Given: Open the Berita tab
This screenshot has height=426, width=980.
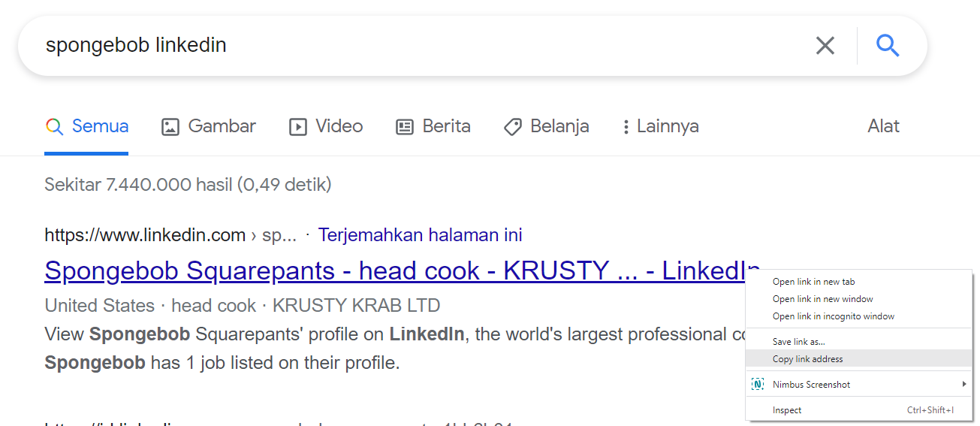Looking at the screenshot, I should click(433, 126).
